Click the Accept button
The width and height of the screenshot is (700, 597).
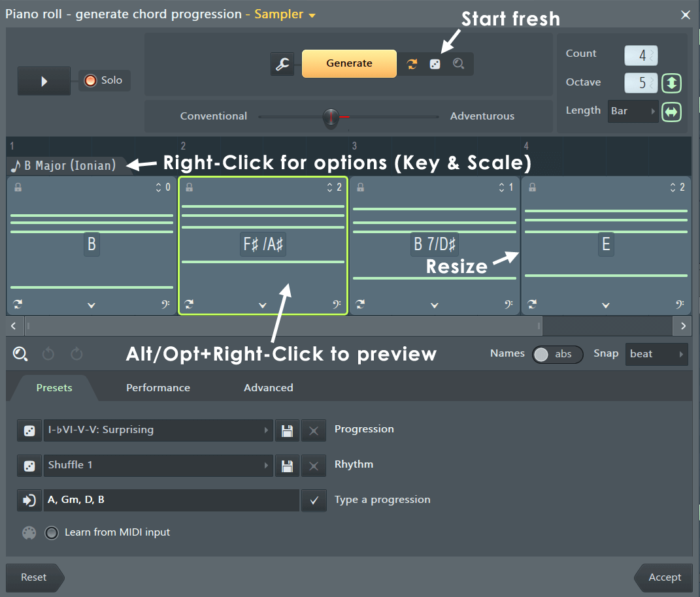(664, 577)
